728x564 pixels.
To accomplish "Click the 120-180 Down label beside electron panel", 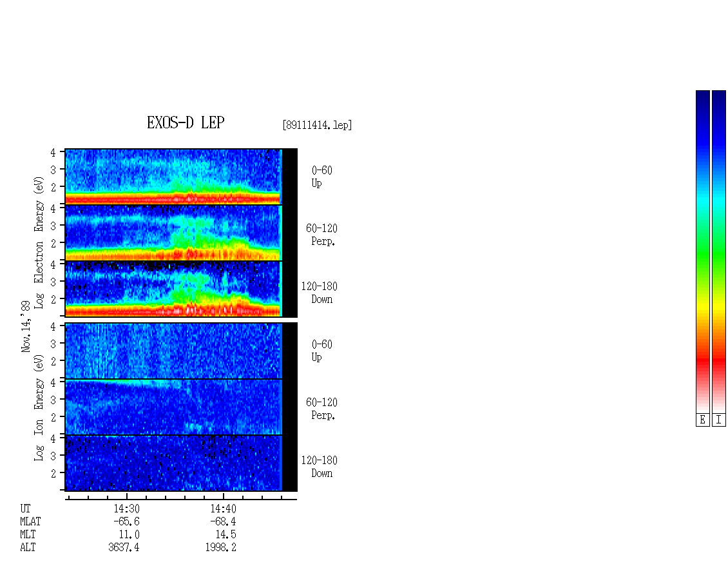I will 320,293.
